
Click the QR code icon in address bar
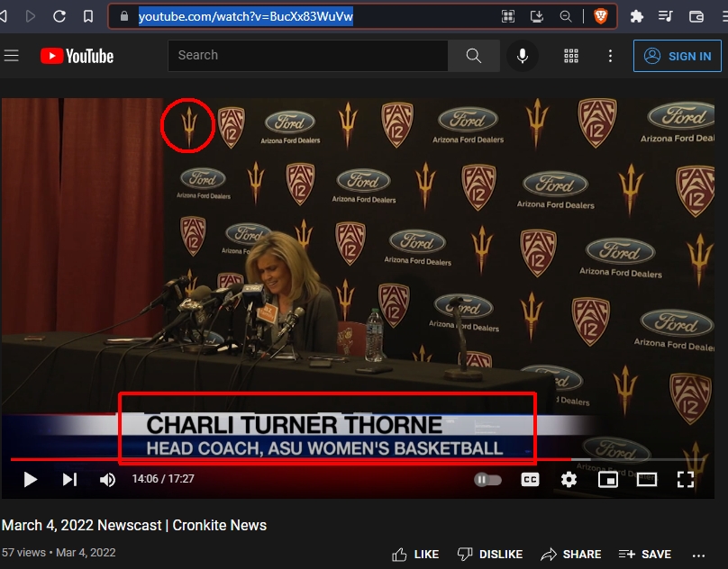[x=508, y=17]
